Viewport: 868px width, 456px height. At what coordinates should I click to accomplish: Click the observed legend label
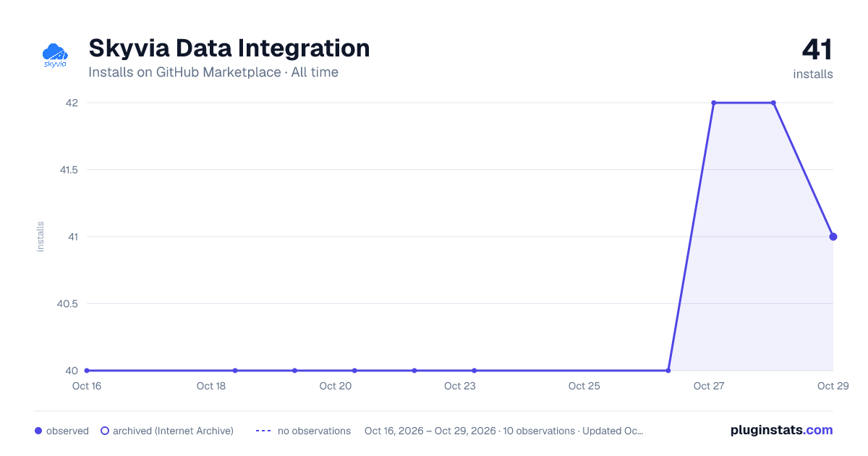[x=67, y=431]
